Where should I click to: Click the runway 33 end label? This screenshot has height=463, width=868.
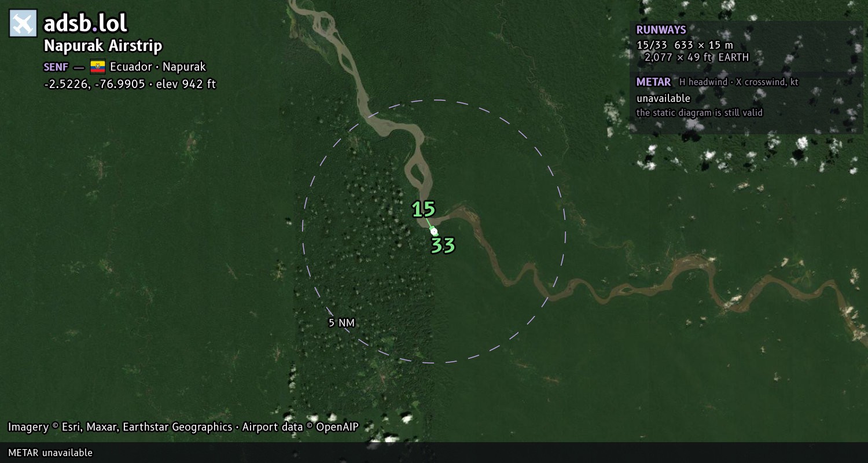pyautogui.click(x=443, y=245)
